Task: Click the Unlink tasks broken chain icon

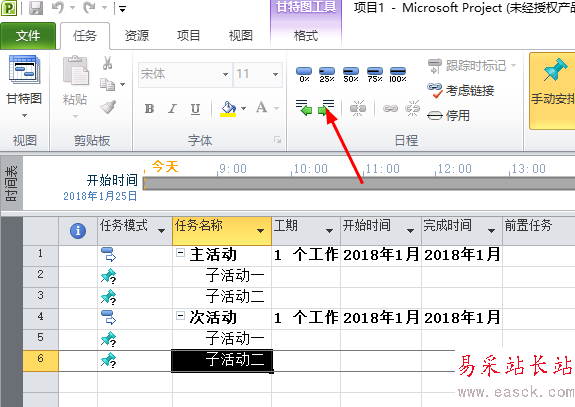Action: pyautogui.click(x=412, y=108)
